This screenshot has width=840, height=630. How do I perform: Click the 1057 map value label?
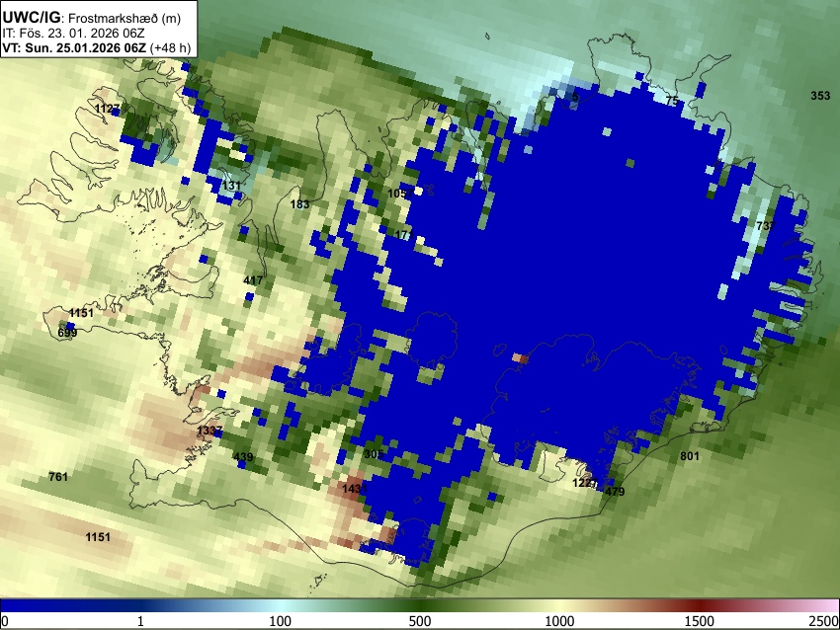point(399,194)
